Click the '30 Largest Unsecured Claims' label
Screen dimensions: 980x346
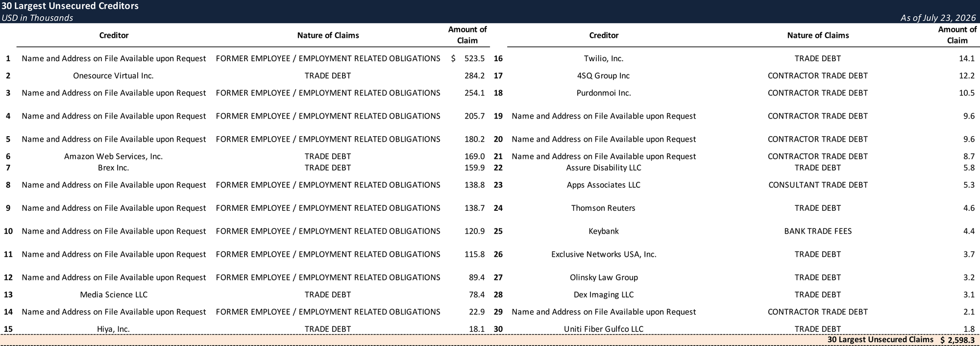pos(880,340)
